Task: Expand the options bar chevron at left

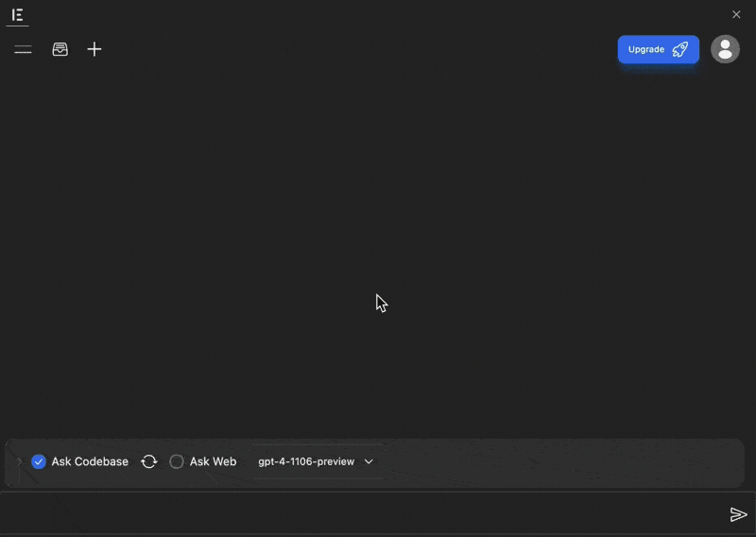Action: coord(19,461)
